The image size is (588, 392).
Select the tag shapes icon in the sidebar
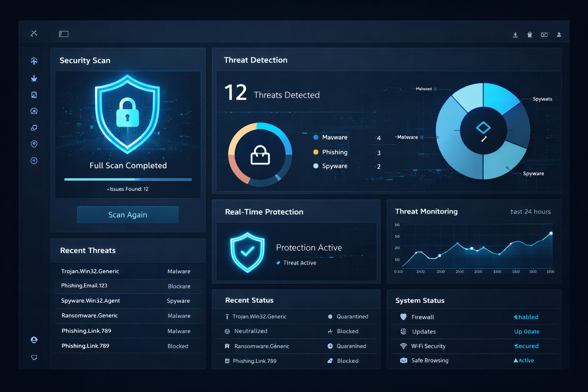(x=34, y=127)
